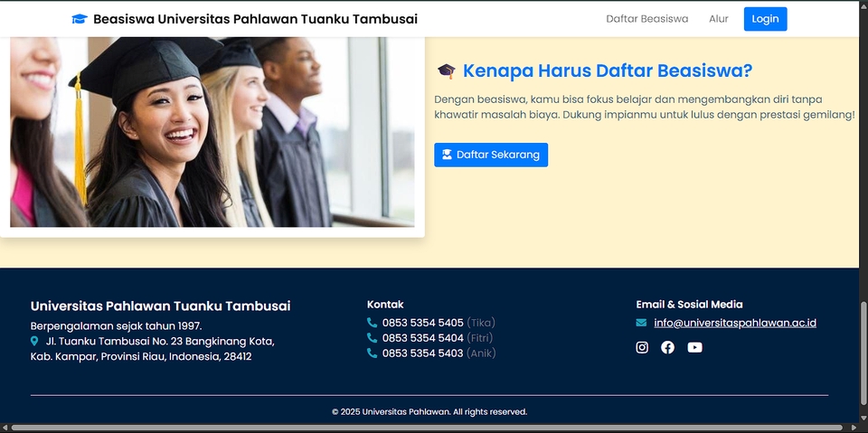Screen dimensions: 868x433
Task: Click the Daftar Sekarang button
Action: click(x=491, y=155)
